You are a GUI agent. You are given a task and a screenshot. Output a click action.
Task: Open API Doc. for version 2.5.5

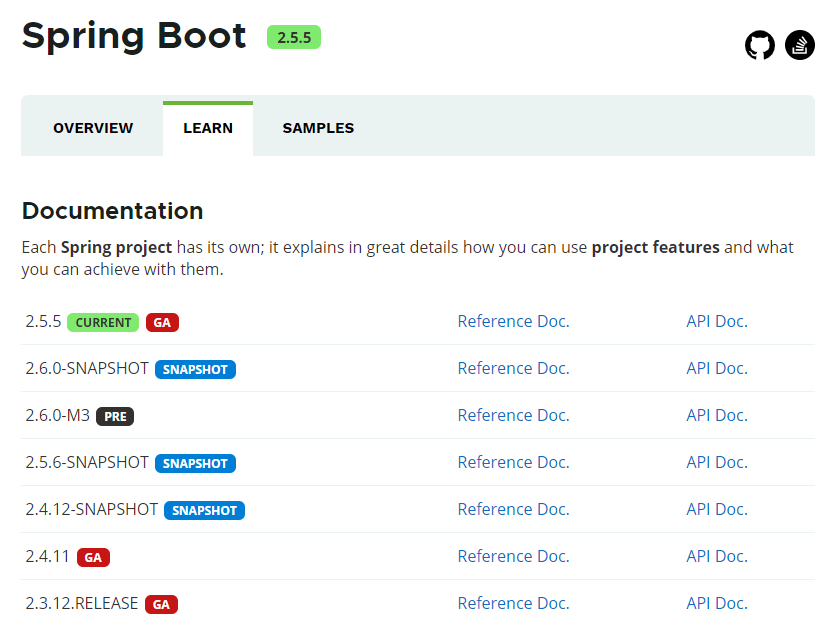click(x=717, y=321)
